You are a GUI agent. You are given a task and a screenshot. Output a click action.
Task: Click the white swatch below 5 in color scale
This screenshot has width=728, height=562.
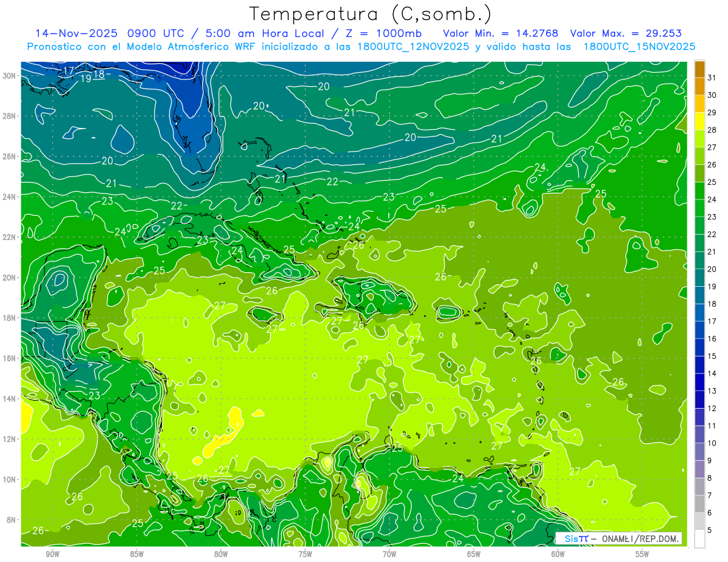[699, 539]
